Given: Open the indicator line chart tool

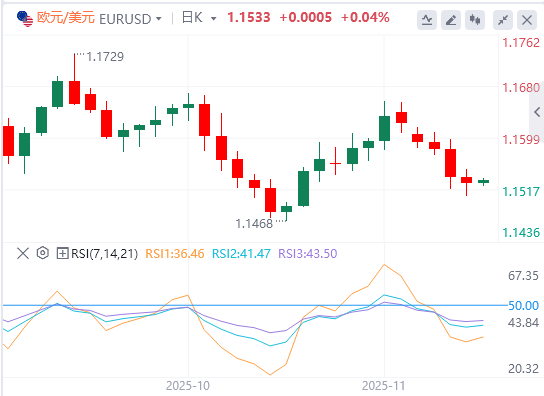Looking at the screenshot, I should click(x=427, y=20).
